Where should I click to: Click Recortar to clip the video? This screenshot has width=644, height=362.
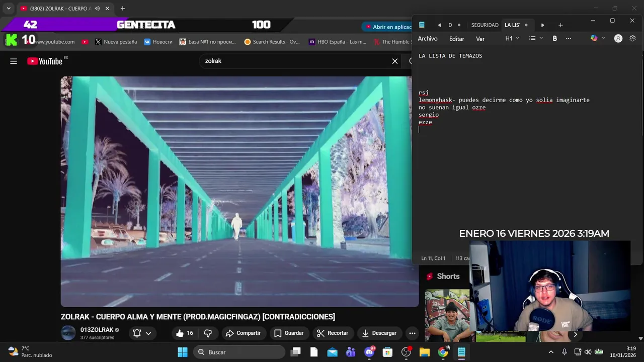pyautogui.click(x=333, y=333)
